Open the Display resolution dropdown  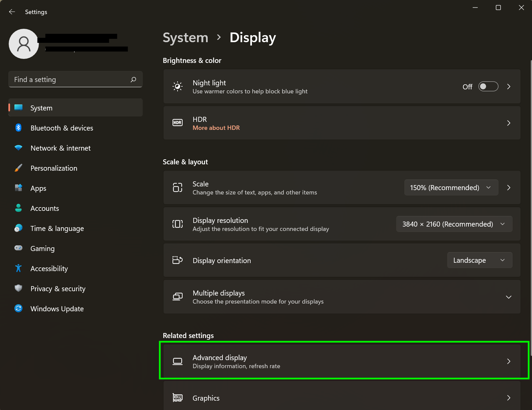(454, 224)
